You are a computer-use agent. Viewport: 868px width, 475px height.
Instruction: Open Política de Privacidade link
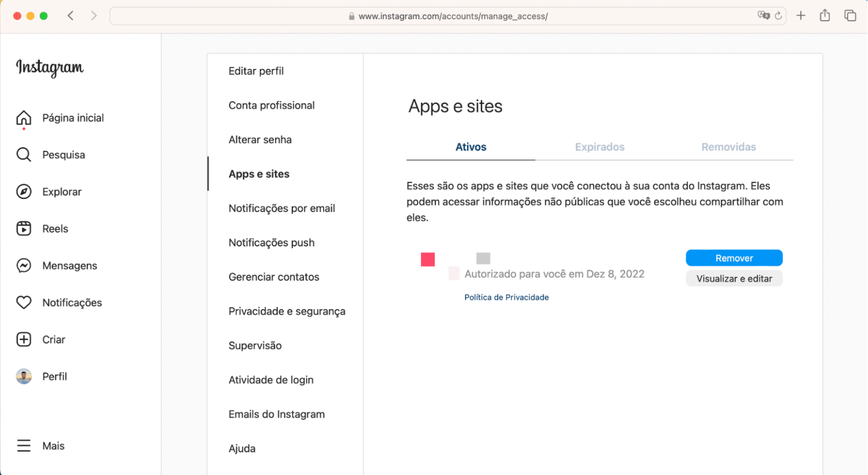click(506, 297)
